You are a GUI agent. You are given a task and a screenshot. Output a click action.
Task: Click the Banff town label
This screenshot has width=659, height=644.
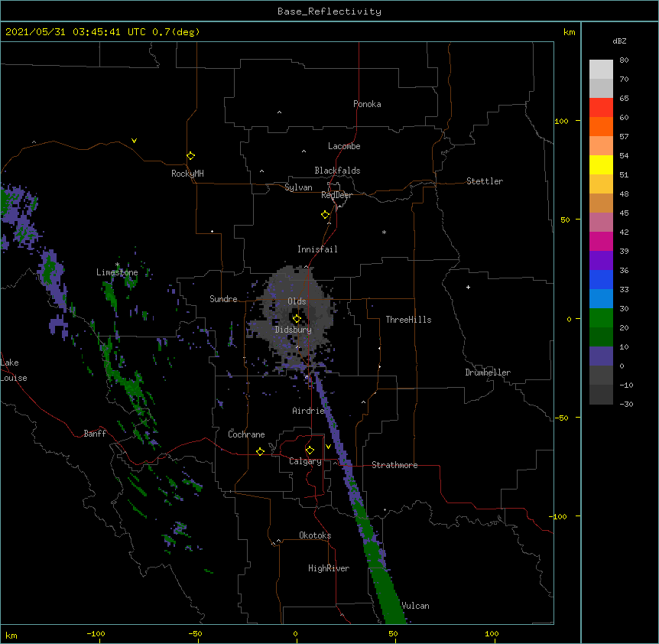(x=95, y=434)
